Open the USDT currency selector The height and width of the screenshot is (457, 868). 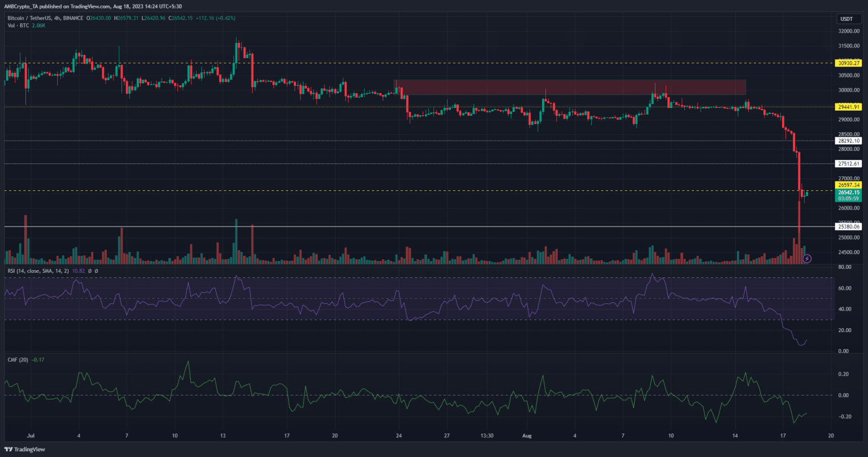click(x=846, y=19)
